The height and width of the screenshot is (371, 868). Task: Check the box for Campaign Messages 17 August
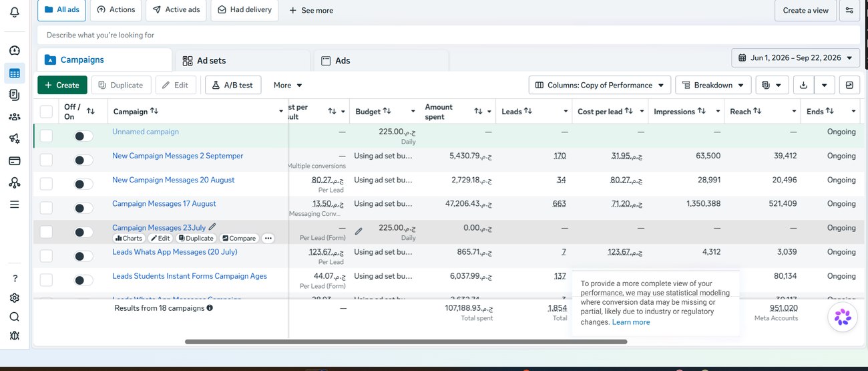[x=46, y=208]
